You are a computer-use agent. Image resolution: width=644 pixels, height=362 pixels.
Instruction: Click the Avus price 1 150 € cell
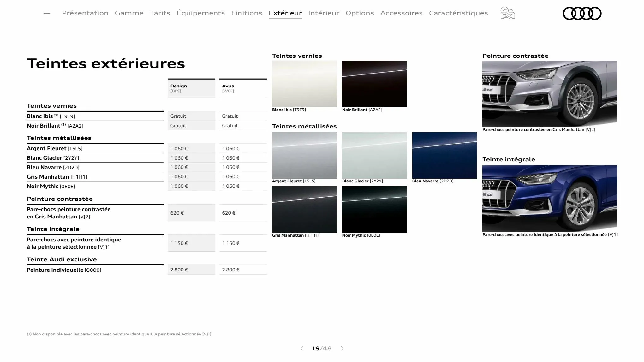coord(243,243)
